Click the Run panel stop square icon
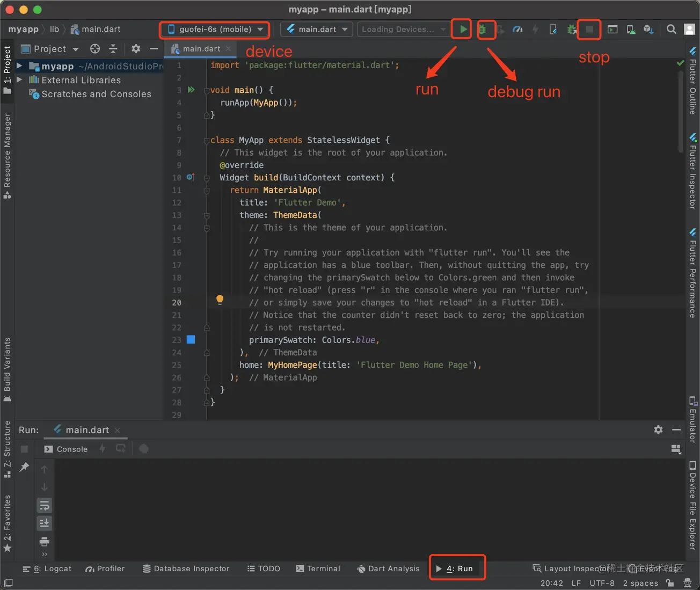 click(x=24, y=449)
